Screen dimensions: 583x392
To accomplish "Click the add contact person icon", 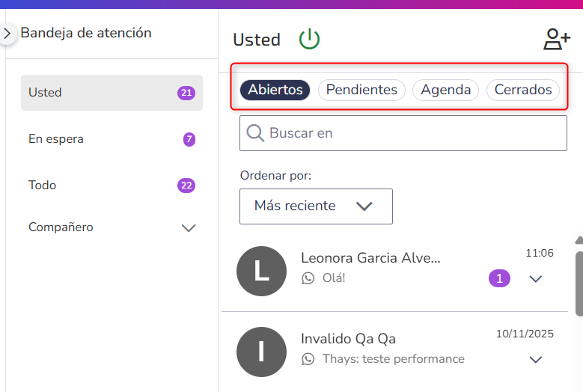I will point(557,39).
